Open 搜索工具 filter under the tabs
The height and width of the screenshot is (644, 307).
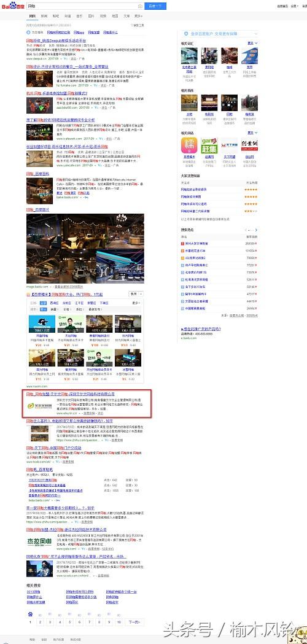coord(138,25)
